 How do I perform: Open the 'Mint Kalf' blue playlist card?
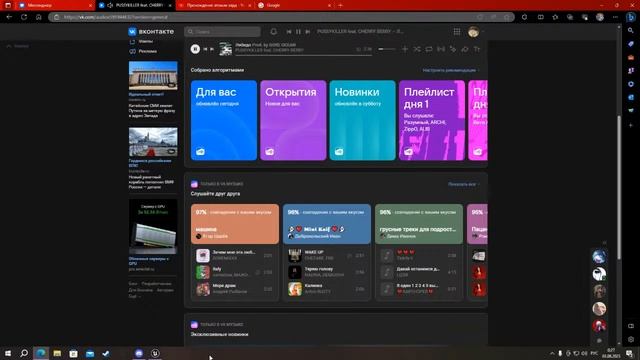click(x=327, y=224)
